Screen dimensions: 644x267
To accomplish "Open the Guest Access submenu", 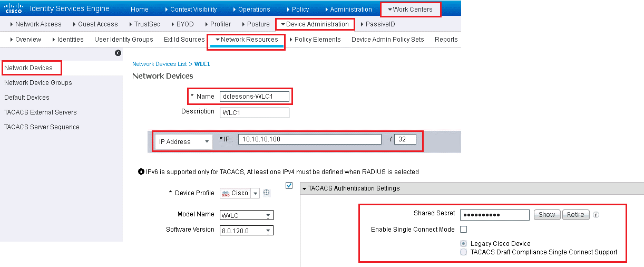I will click(x=95, y=24).
